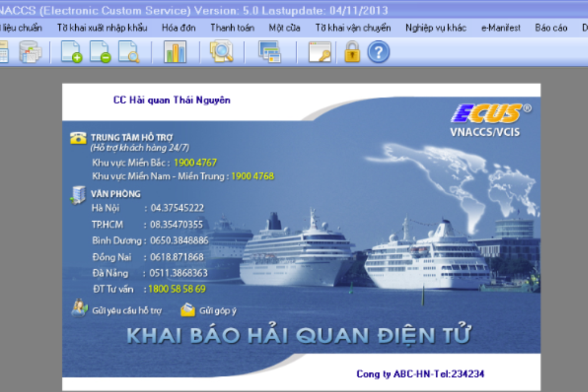Viewport: 588px width, 392px height.
Task: Click the magnifier over files icon
Action: click(222, 52)
